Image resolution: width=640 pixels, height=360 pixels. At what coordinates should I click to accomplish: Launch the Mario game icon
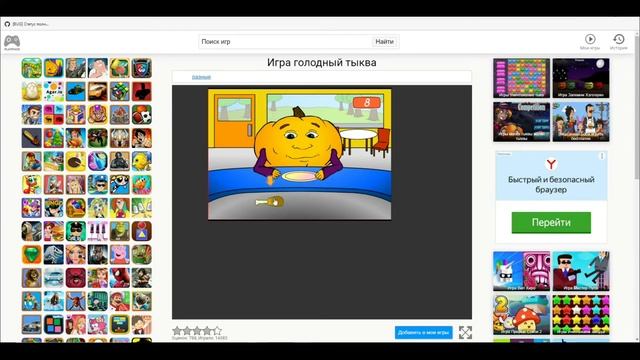(x=120, y=301)
